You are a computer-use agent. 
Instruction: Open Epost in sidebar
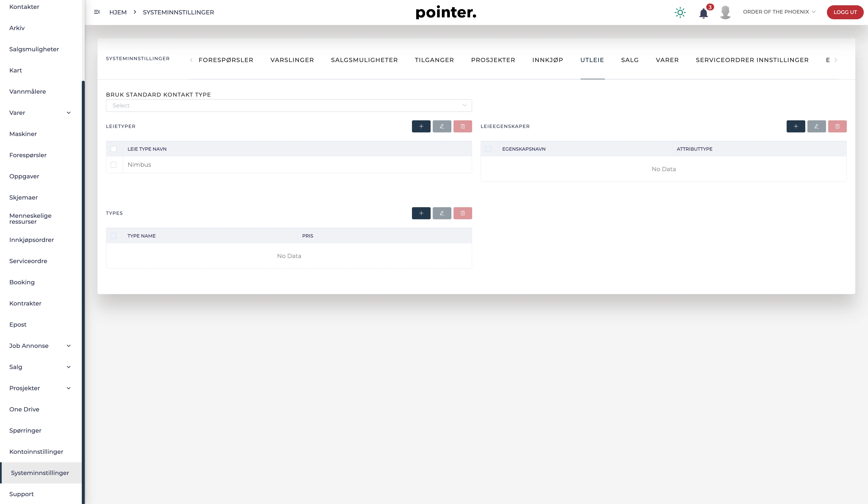(18, 325)
